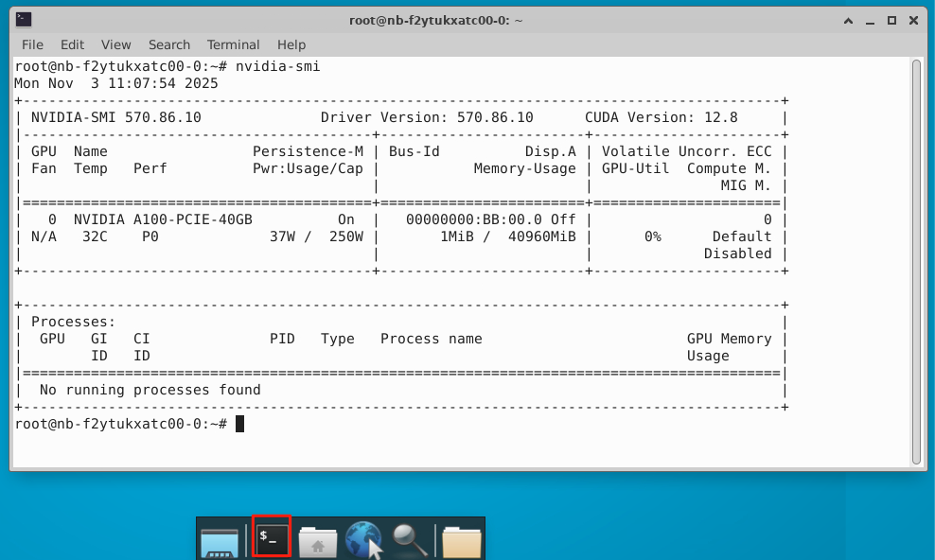Image resolution: width=935 pixels, height=560 pixels.
Task: Maximize the terminal window
Action: (891, 19)
